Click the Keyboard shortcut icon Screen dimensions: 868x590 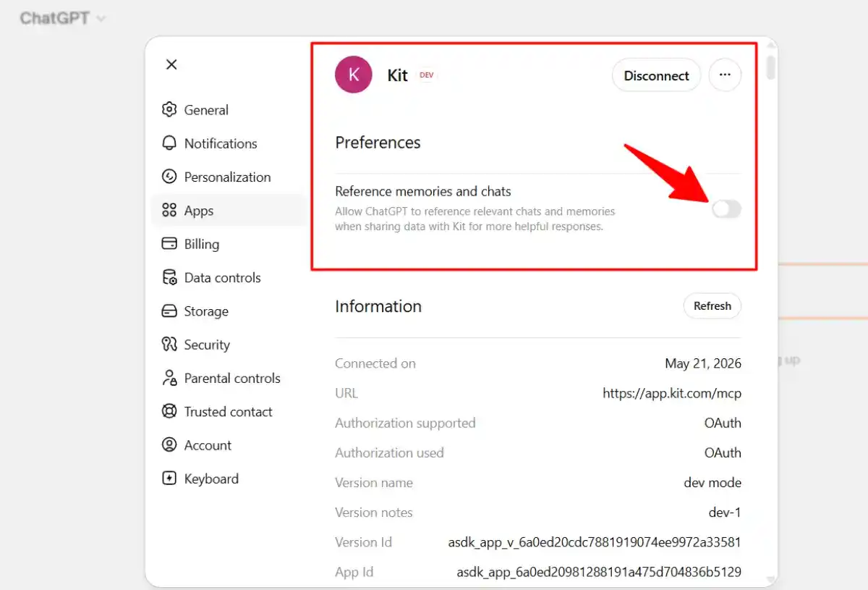tap(169, 479)
